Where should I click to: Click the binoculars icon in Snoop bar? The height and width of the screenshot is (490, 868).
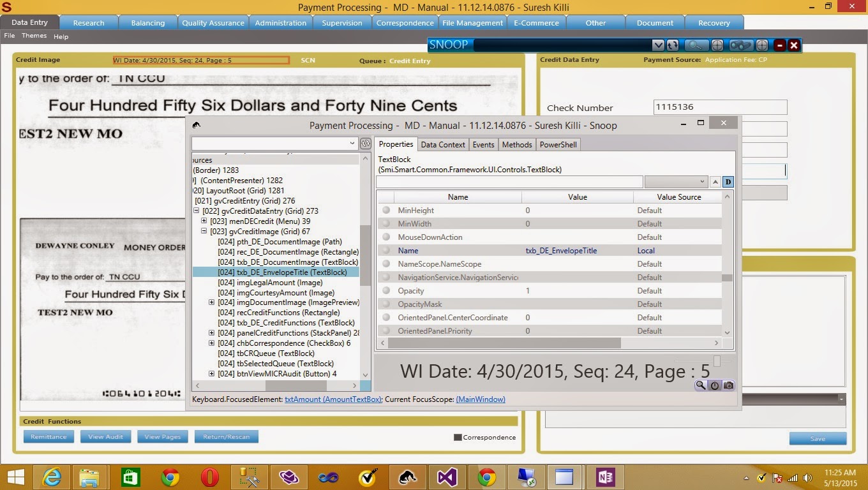740,45
